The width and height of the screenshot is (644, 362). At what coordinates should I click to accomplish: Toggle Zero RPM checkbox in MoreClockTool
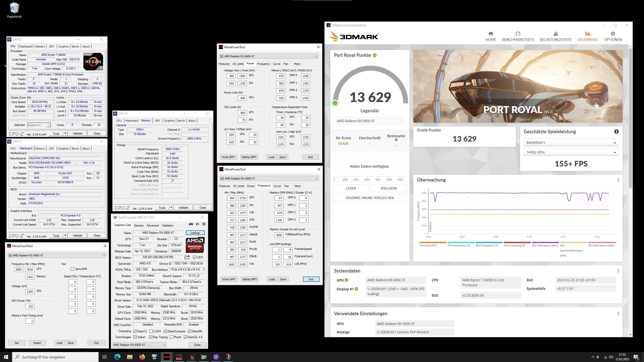click(72, 269)
